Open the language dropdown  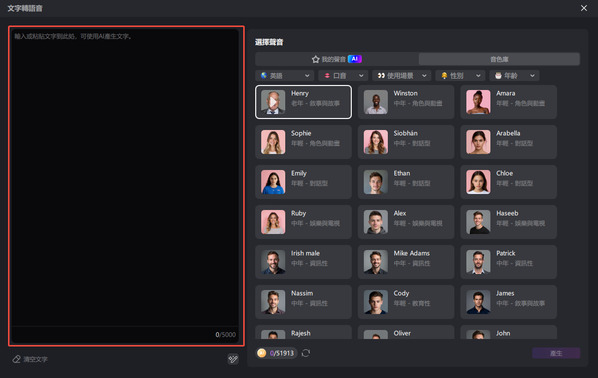tap(285, 76)
